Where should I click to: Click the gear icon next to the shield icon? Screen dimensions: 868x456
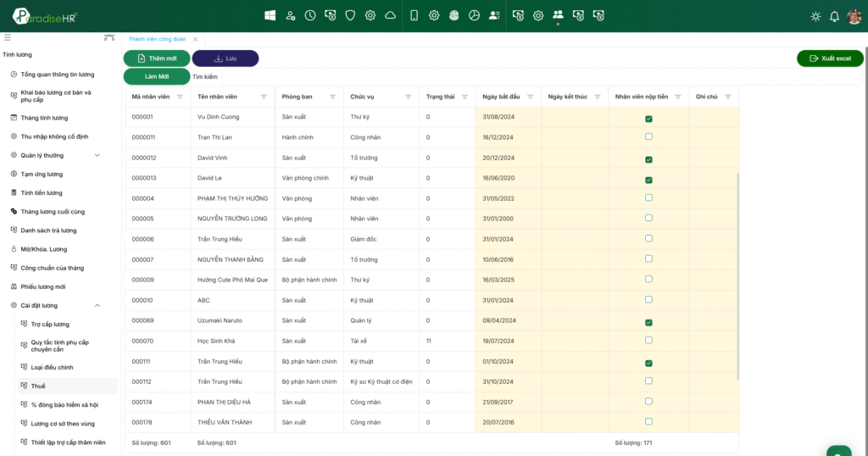370,15
